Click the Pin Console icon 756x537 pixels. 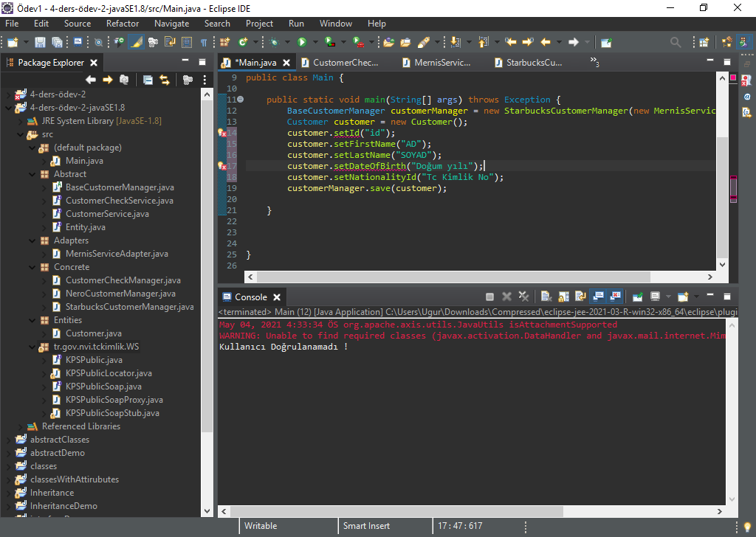(x=637, y=297)
